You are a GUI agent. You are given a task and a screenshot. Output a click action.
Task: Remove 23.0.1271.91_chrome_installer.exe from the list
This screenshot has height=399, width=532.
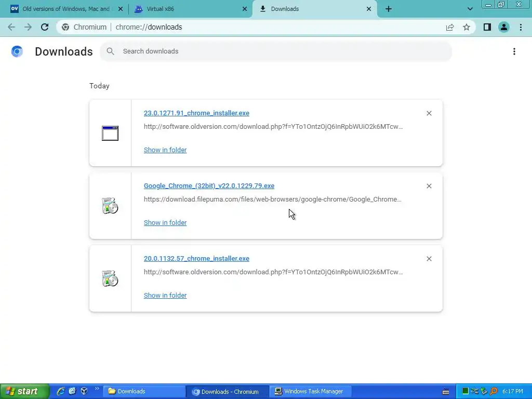click(x=429, y=113)
